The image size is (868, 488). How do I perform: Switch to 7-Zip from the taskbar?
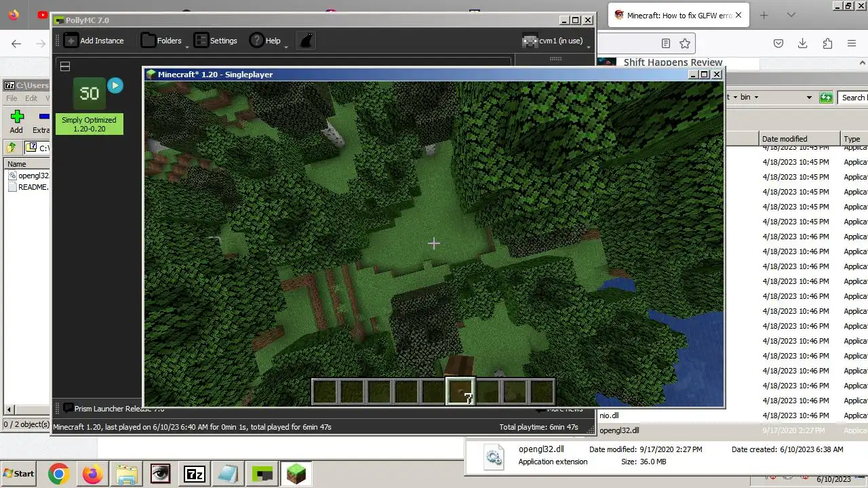(x=194, y=474)
